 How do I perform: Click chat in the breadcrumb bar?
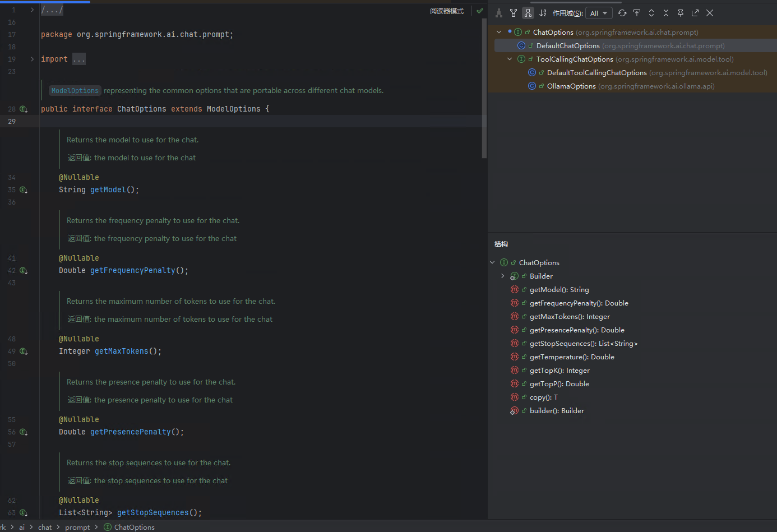coord(45,527)
